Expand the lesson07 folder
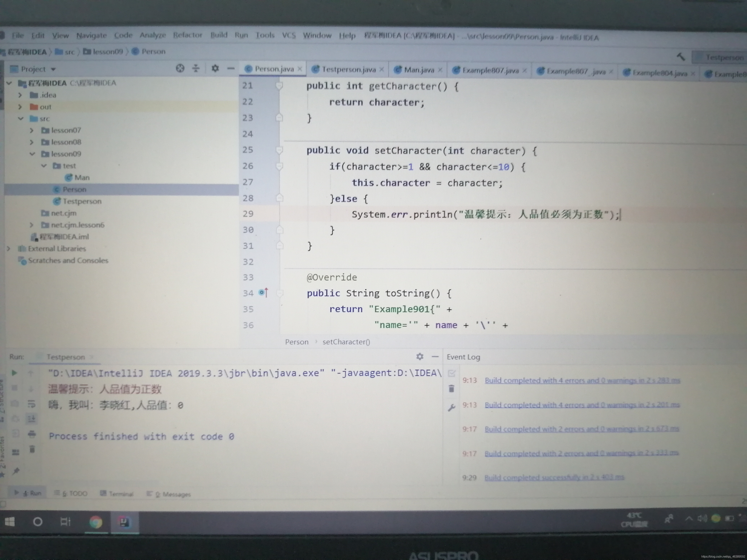Viewport: 747px width, 560px height. [31, 130]
